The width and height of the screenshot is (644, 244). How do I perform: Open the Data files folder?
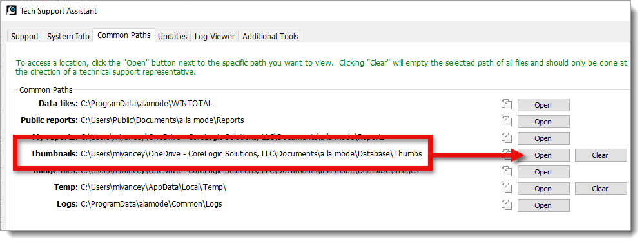pyautogui.click(x=543, y=105)
